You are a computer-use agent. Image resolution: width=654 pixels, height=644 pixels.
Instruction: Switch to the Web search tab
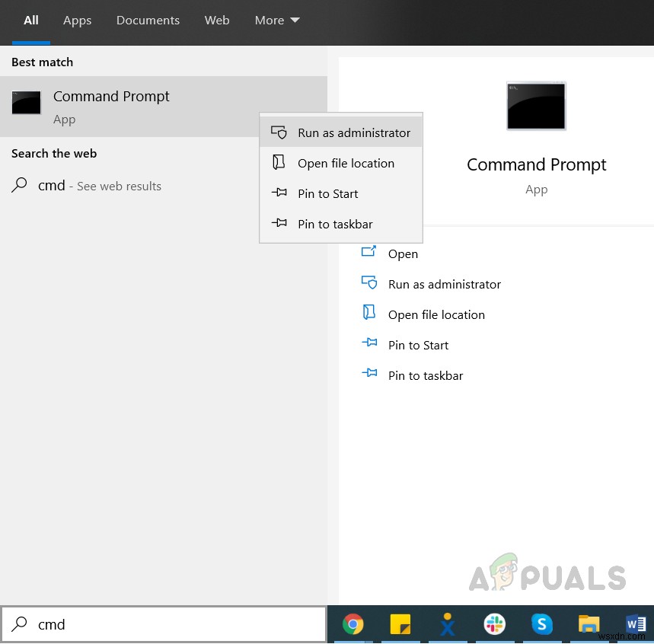pos(217,21)
